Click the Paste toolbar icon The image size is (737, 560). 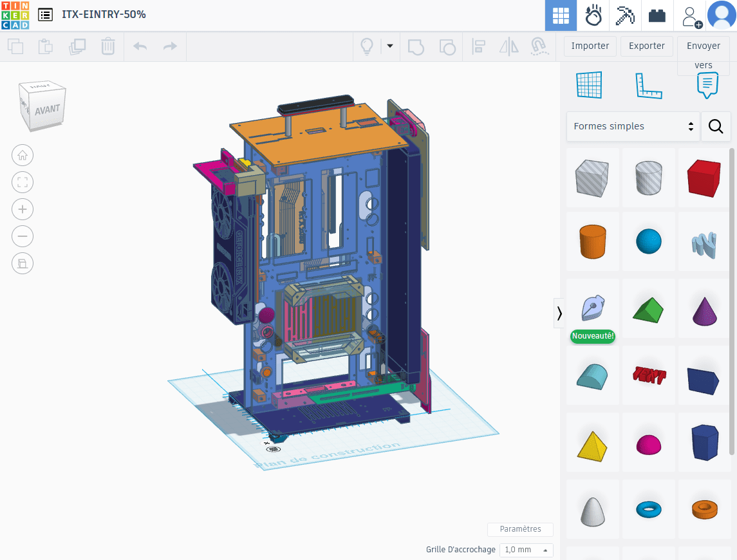(46, 46)
